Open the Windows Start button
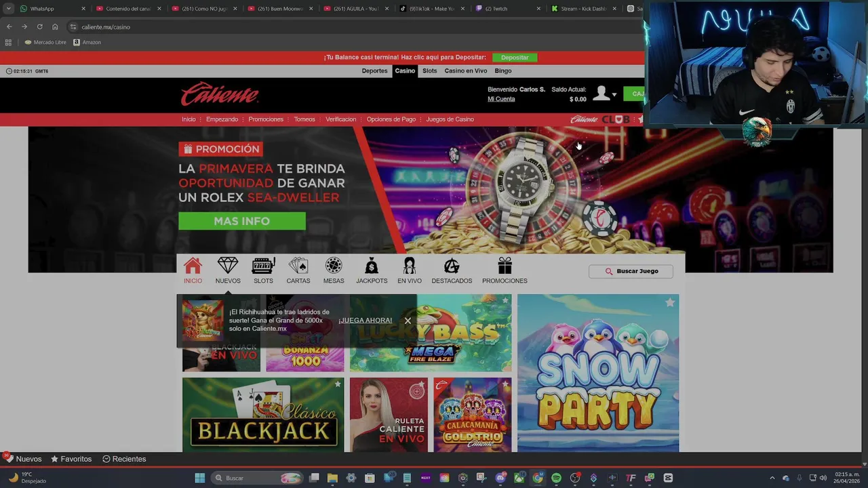The image size is (868, 488). (200, 478)
